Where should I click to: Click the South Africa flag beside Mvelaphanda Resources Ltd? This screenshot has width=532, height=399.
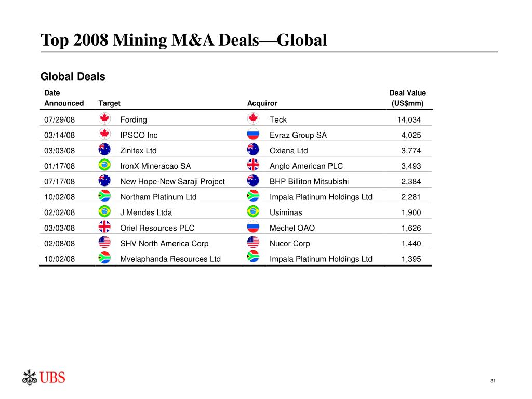pyautogui.click(x=104, y=258)
